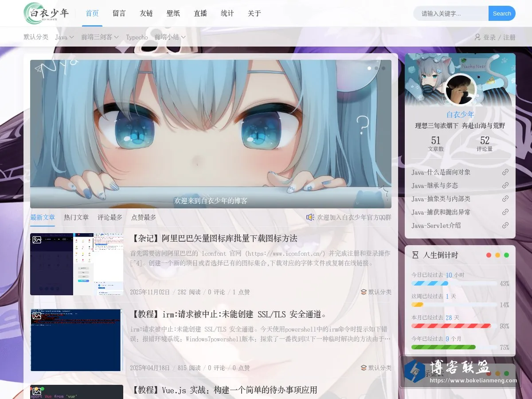Open the login user icon

[477, 37]
